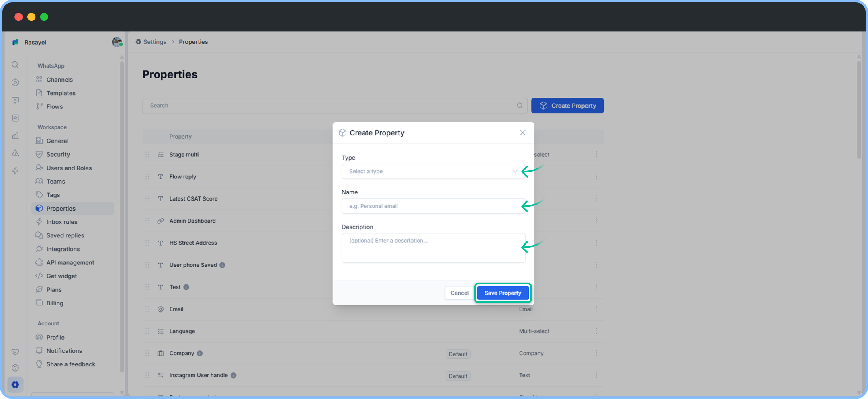Click the HS Street Address property row
Screen dimensions: 868x399
tap(373, 243)
